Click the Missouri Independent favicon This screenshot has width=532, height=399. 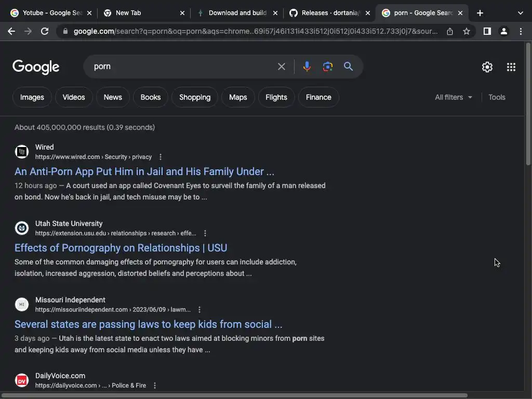[x=22, y=304]
